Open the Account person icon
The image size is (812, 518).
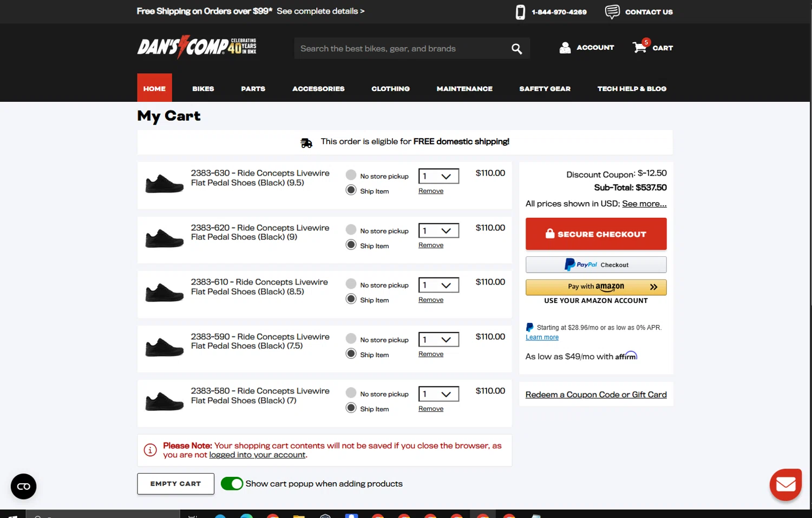pyautogui.click(x=565, y=48)
